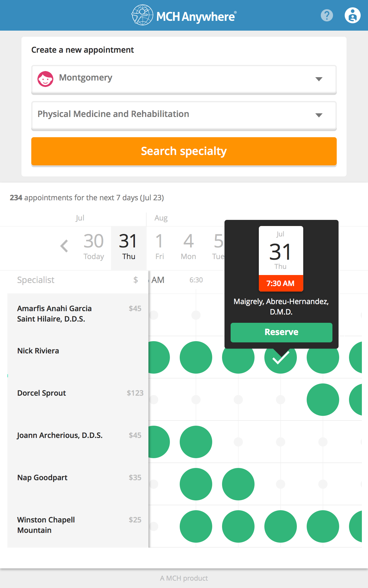This screenshot has width=368, height=588.
Task: Select the checked 7:30 AM slot circle
Action: point(281,357)
